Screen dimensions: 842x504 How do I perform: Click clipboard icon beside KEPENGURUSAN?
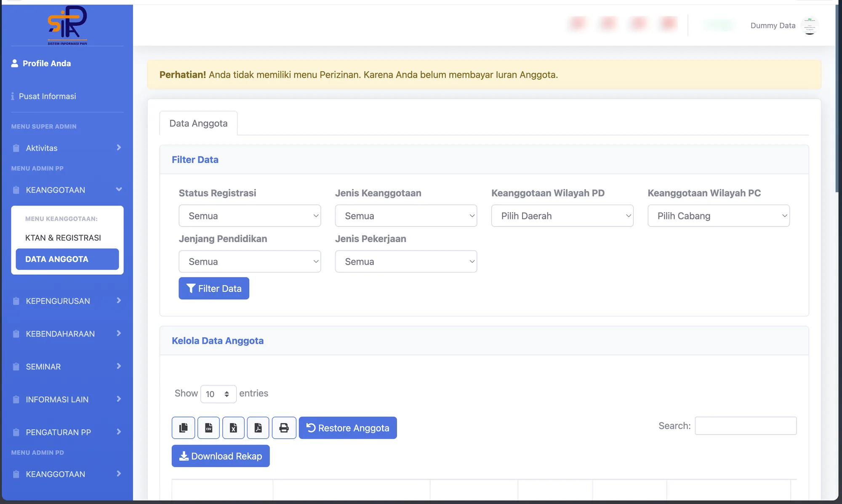[x=16, y=301]
